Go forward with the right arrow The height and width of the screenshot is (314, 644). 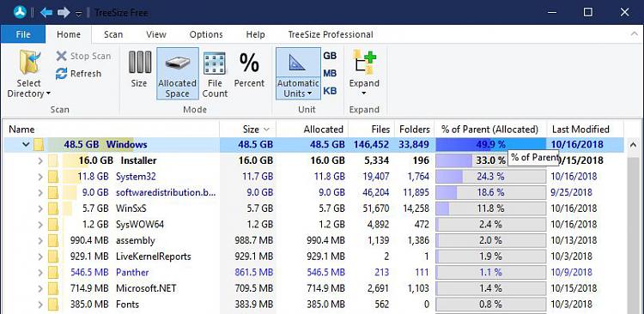click(x=64, y=12)
